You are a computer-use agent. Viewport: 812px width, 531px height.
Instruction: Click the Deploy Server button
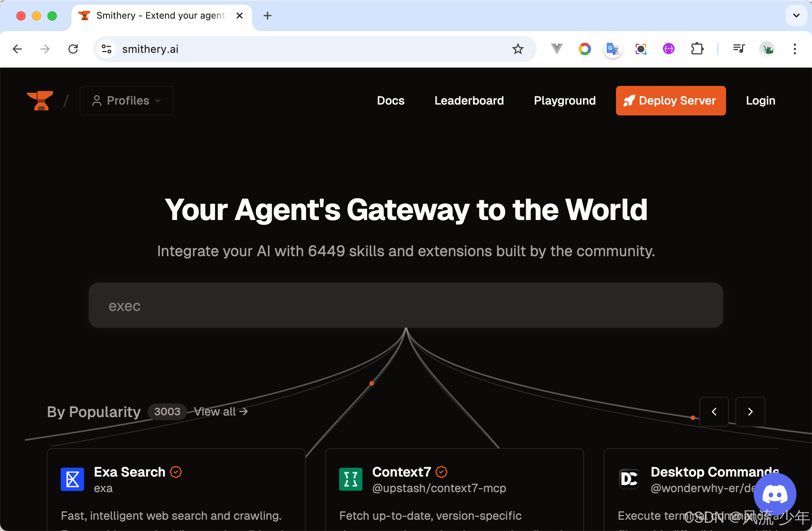pos(670,101)
